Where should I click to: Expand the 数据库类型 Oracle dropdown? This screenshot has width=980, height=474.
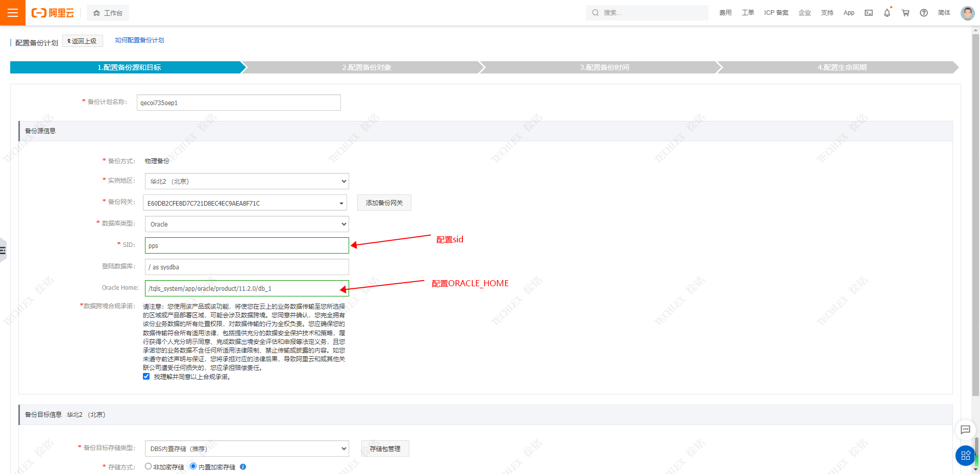247,224
